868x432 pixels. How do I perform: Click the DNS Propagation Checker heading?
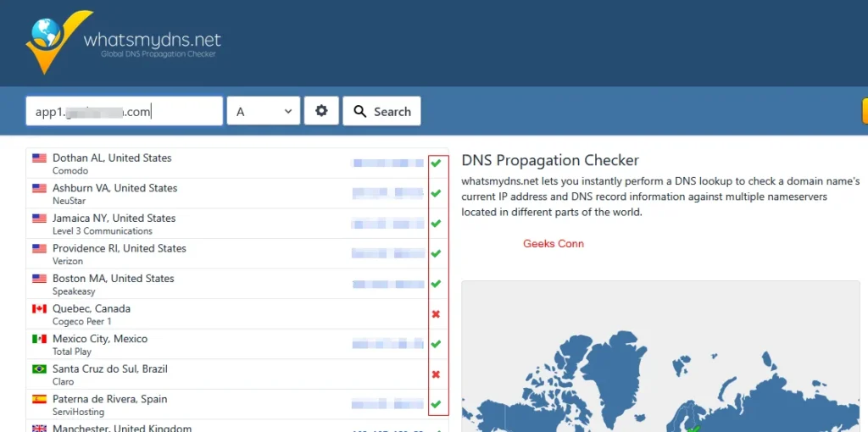coord(550,160)
